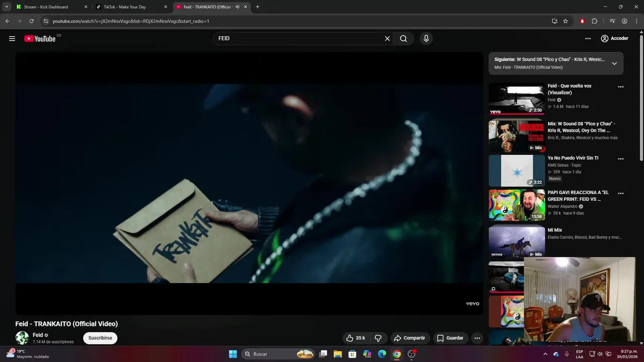Open Feid channel avatar

click(22, 338)
